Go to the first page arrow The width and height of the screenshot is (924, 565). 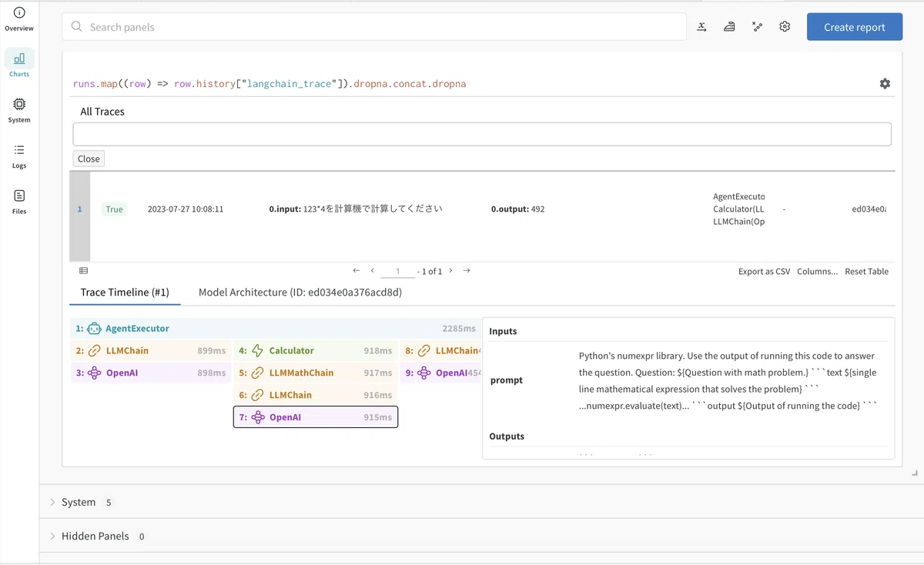click(357, 271)
